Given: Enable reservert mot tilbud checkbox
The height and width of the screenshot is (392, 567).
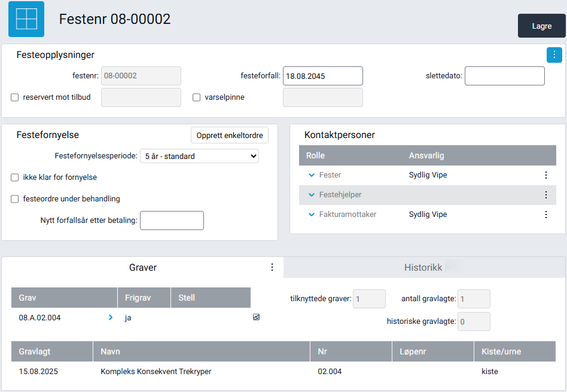Looking at the screenshot, I should click(x=15, y=97).
